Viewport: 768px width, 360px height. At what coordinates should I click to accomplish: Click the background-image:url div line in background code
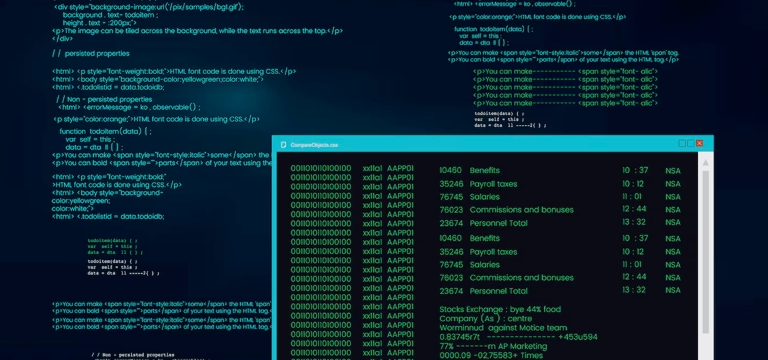pyautogui.click(x=148, y=7)
